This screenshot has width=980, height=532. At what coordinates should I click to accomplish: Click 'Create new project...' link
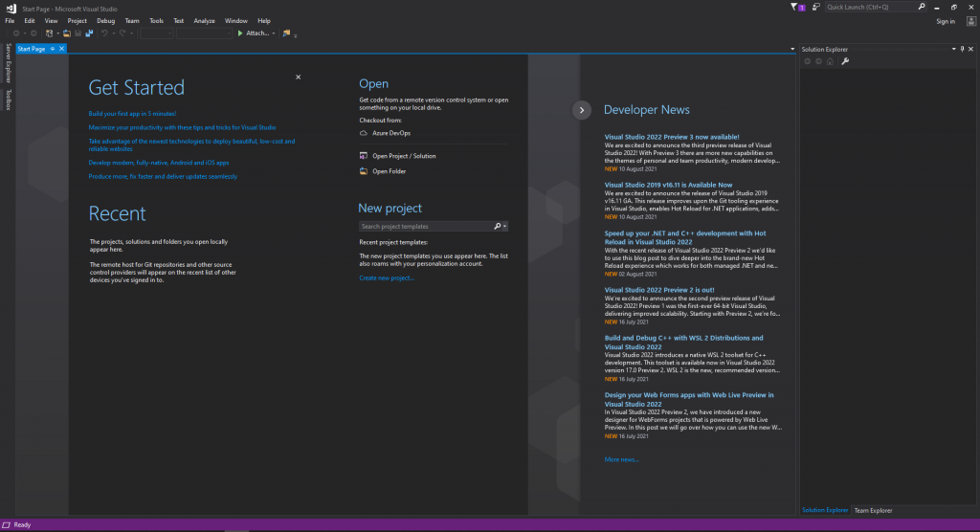pos(387,278)
